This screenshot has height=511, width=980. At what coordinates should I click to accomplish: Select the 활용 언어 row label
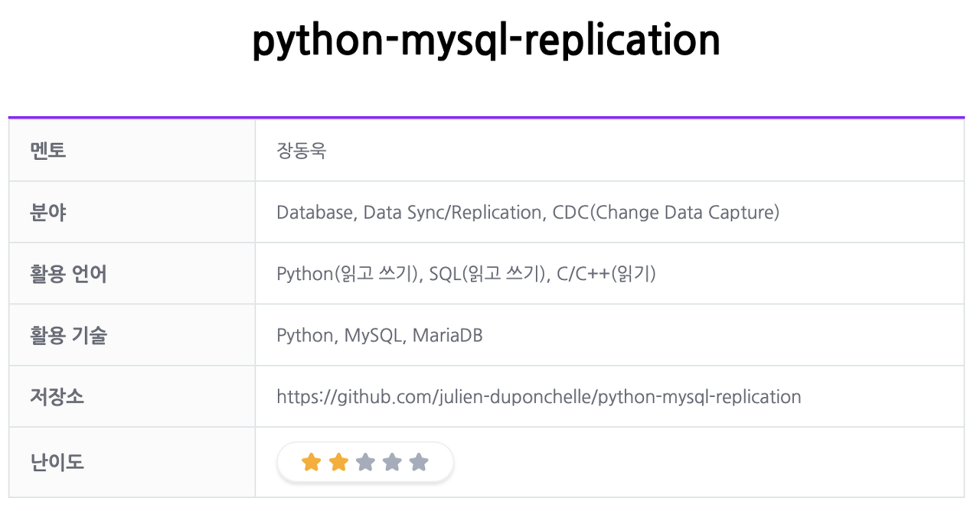[x=68, y=274]
